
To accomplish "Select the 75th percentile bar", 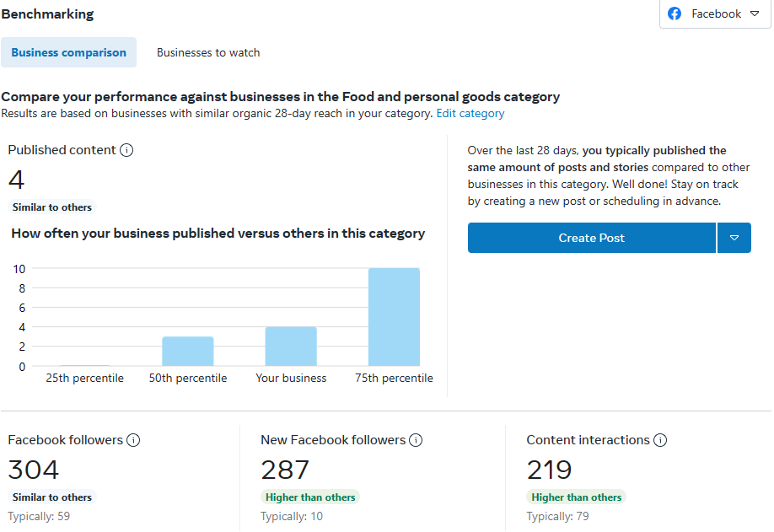I will point(394,317).
